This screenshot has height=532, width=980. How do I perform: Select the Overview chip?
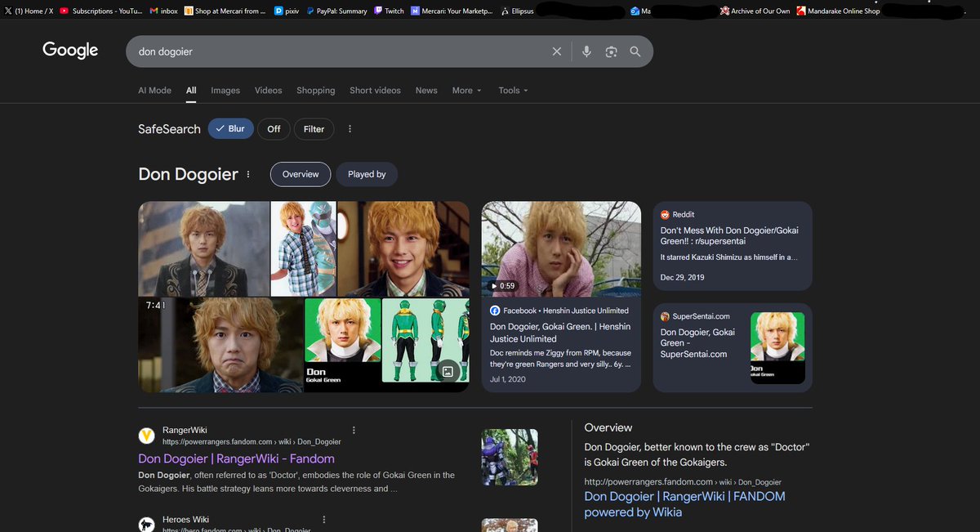tap(301, 174)
